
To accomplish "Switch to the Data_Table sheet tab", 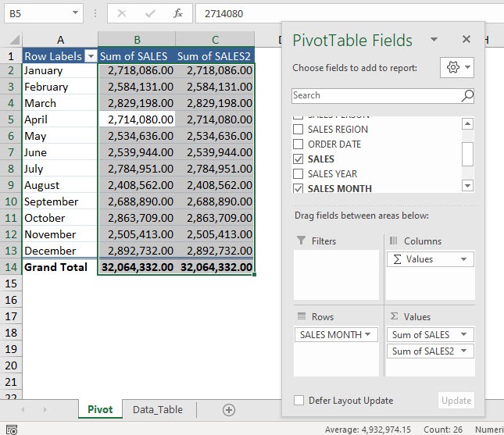I will coord(158,410).
